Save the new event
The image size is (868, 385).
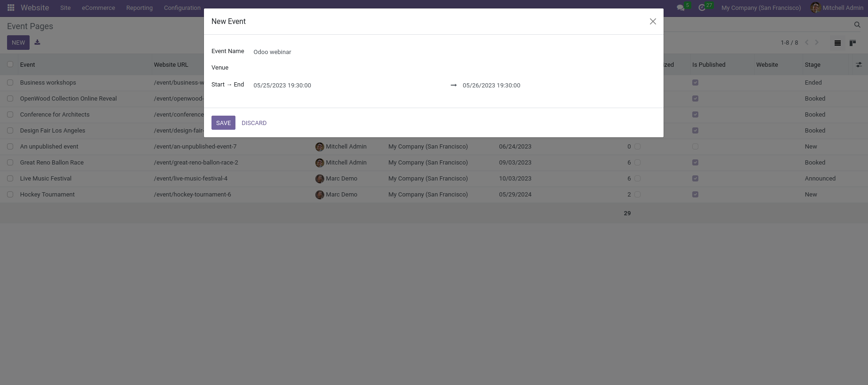coord(223,123)
